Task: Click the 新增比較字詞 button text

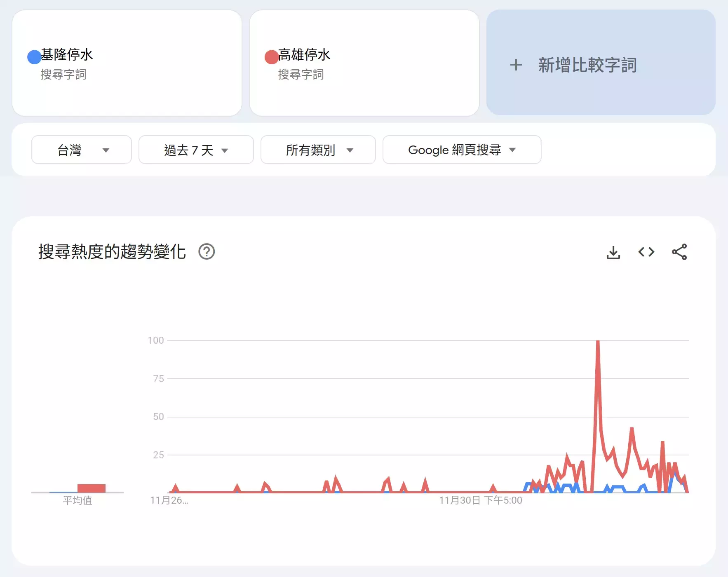Action: 587,65
